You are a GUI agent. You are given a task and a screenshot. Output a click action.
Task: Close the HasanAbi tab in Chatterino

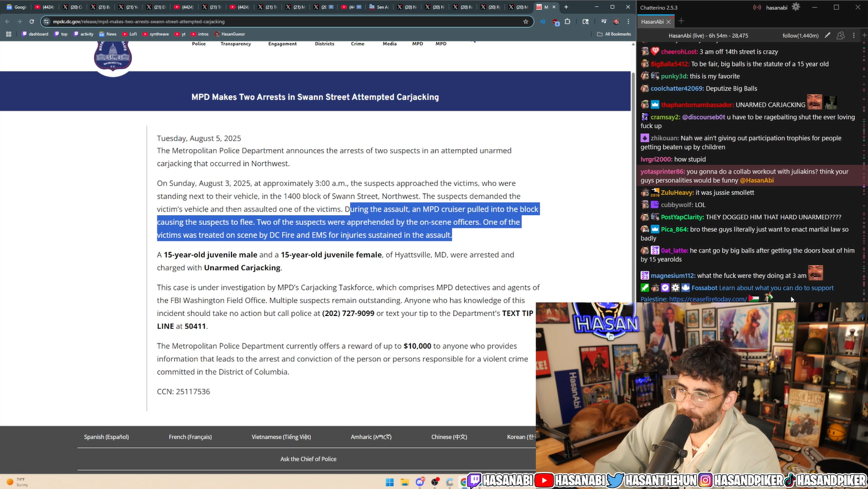[668, 21]
